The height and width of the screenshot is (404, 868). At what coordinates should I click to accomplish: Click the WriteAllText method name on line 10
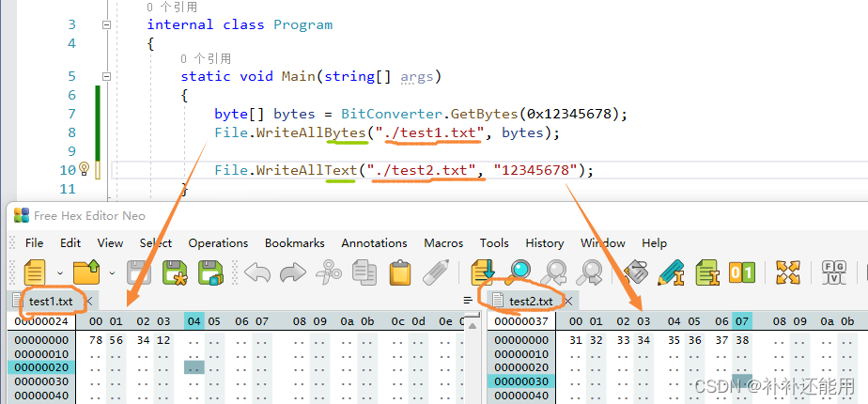tap(306, 170)
